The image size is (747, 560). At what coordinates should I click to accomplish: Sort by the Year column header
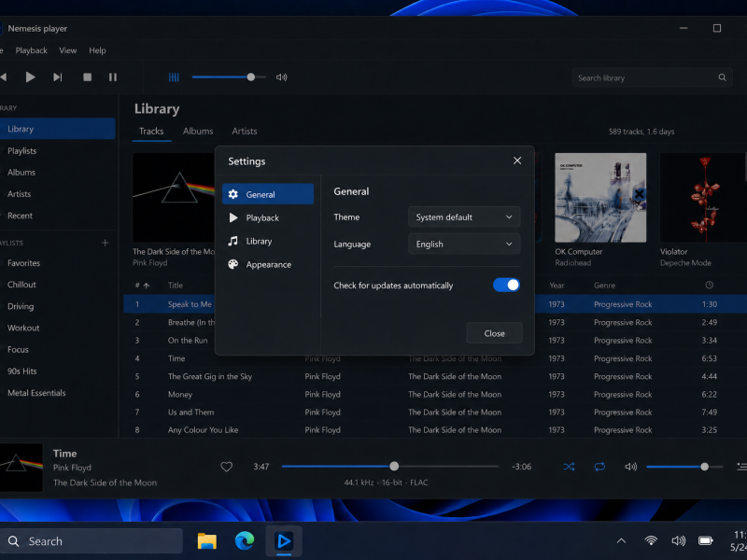557,286
